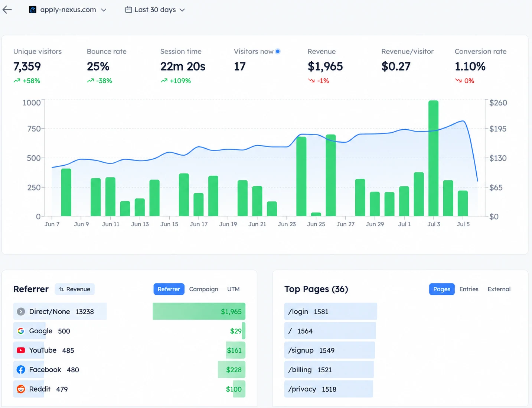Open the /billing 1521 page row

click(329, 370)
